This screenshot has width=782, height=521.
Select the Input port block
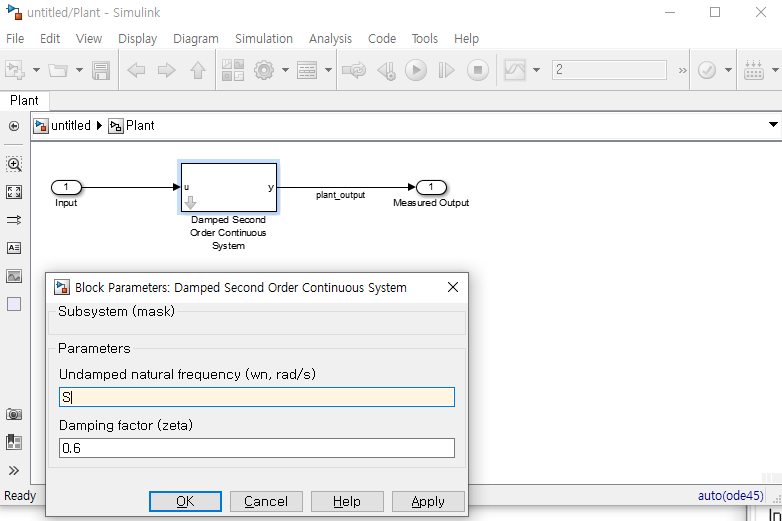(66, 187)
